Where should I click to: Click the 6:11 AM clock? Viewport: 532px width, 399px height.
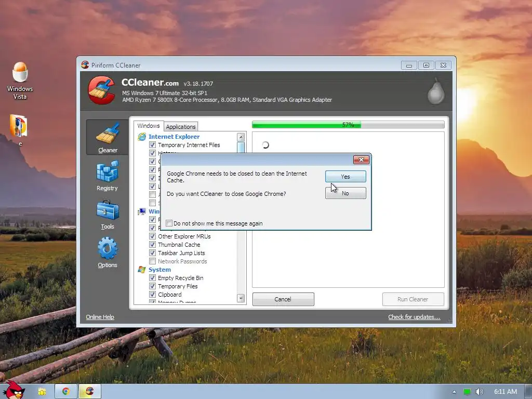(x=505, y=392)
